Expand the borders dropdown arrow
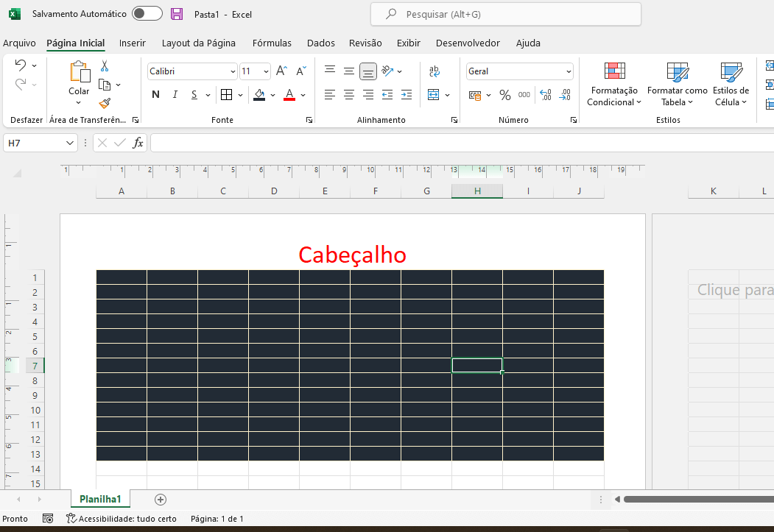774x532 pixels. 240,95
